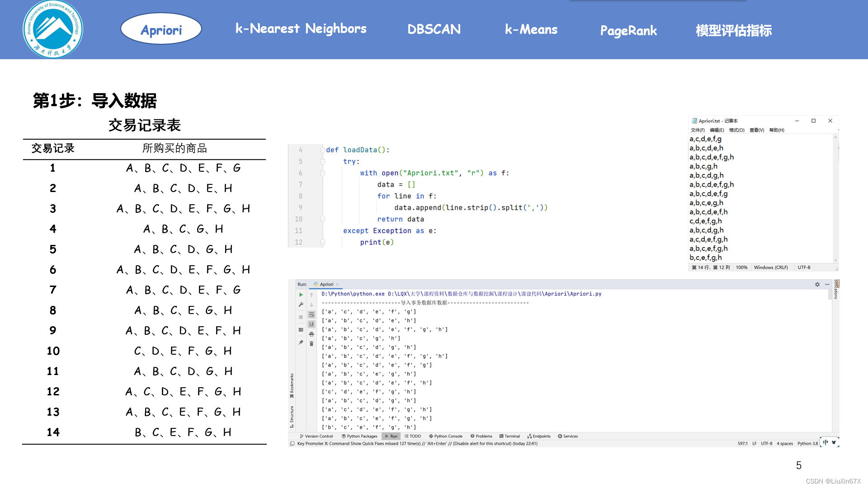Open Notepad 格式(O) menu

736,130
